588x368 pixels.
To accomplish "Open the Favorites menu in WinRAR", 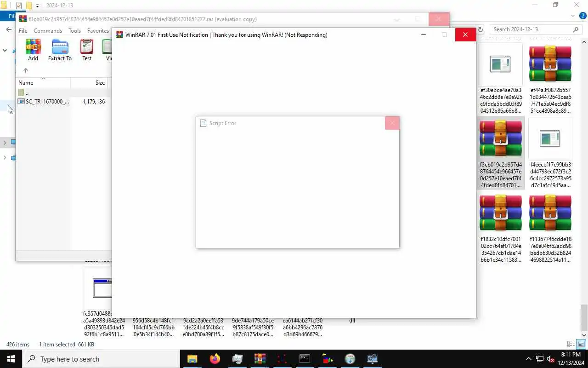I will point(98,31).
